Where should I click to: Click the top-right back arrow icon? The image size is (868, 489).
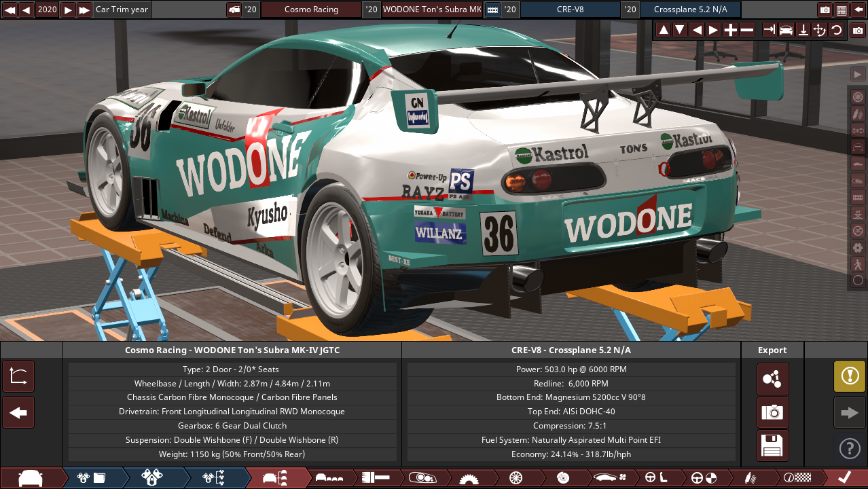(x=858, y=10)
